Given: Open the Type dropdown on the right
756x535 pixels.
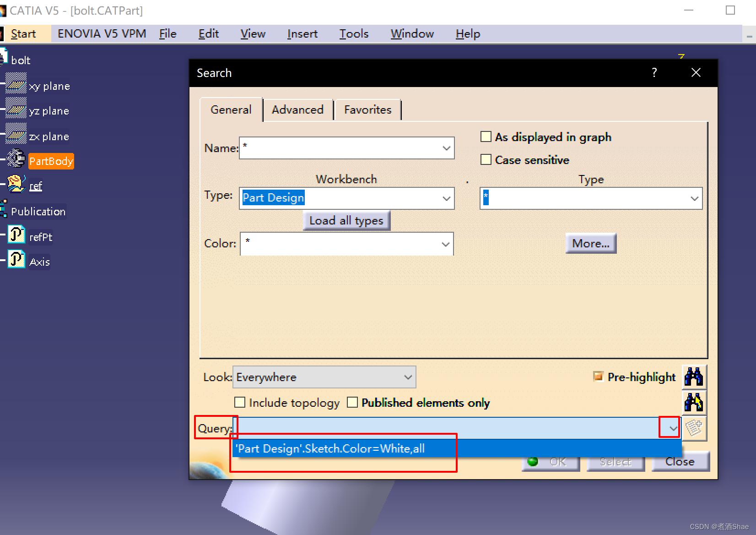Looking at the screenshot, I should point(694,198).
